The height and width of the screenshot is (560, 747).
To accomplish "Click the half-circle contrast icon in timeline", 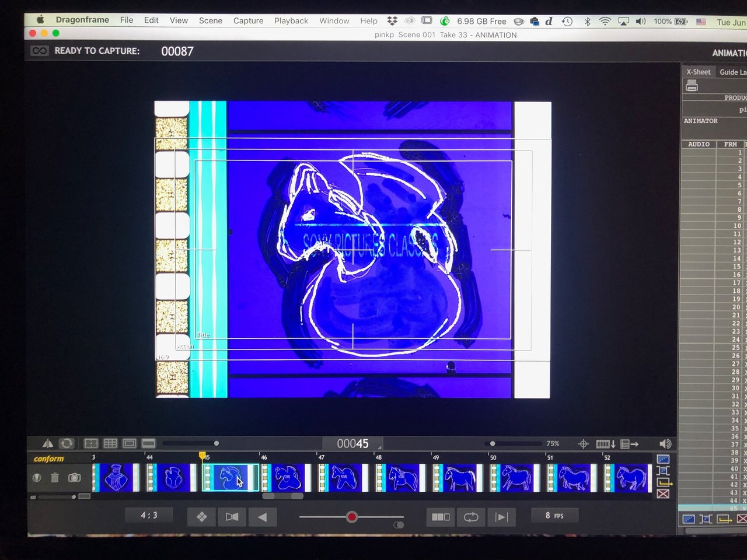I will (x=37, y=478).
